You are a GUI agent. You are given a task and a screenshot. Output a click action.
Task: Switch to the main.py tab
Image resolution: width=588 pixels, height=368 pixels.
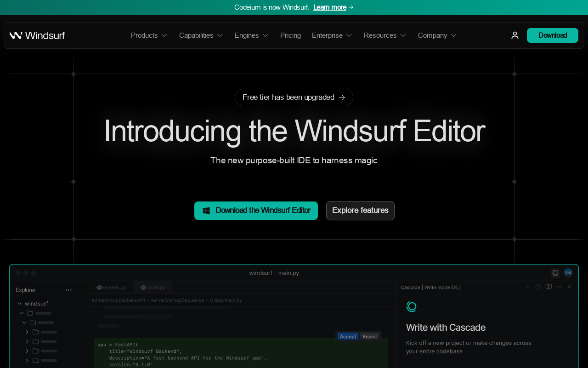(153, 287)
